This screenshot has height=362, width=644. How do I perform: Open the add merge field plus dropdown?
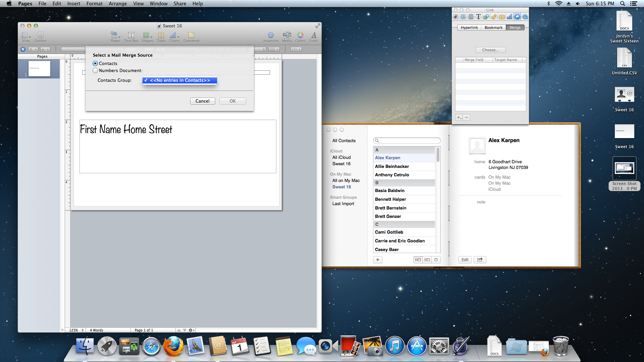pyautogui.click(x=459, y=117)
